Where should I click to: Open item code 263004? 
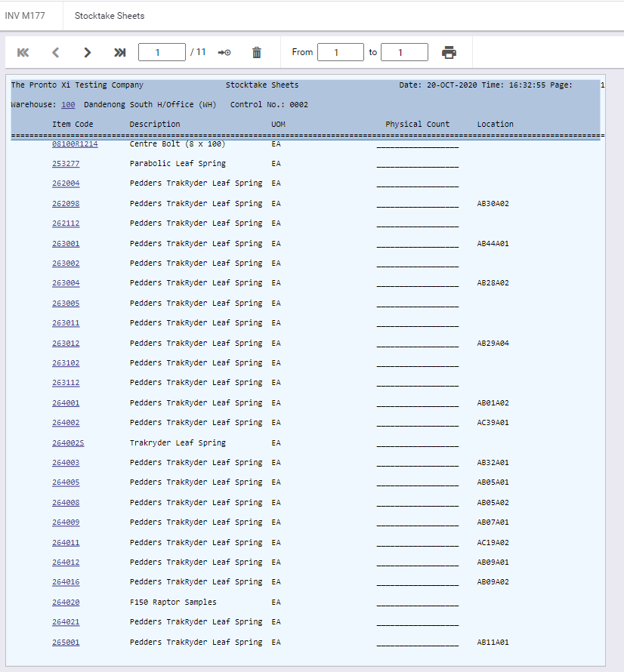66,283
